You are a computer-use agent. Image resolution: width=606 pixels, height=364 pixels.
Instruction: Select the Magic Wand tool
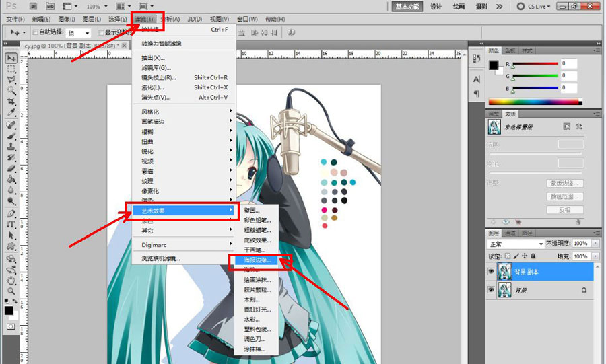[11, 90]
